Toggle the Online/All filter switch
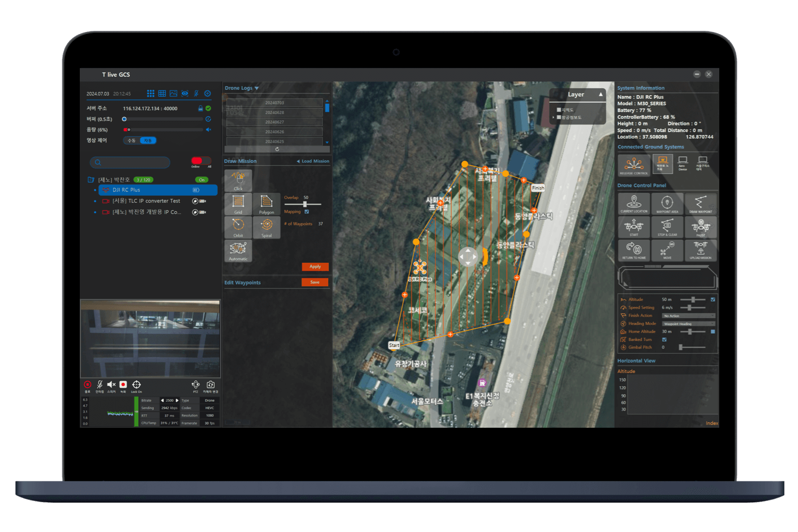Viewport: 798px width, 532px height. click(x=201, y=161)
